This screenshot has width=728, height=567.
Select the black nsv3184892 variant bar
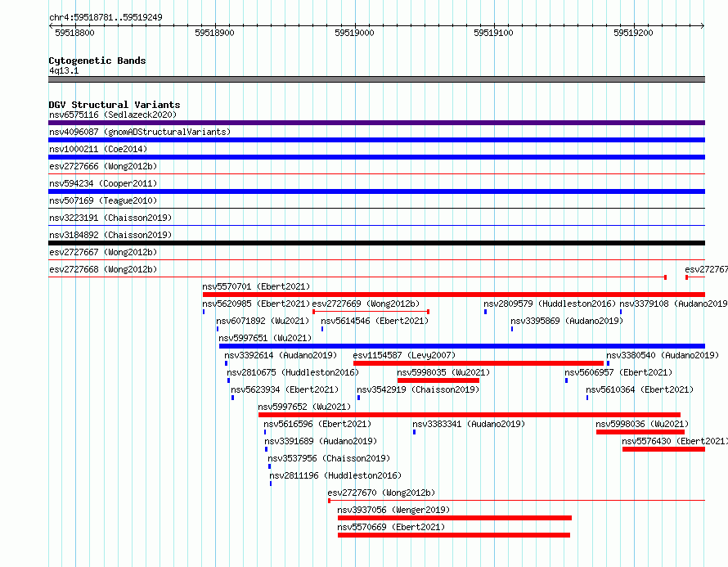pos(376,243)
